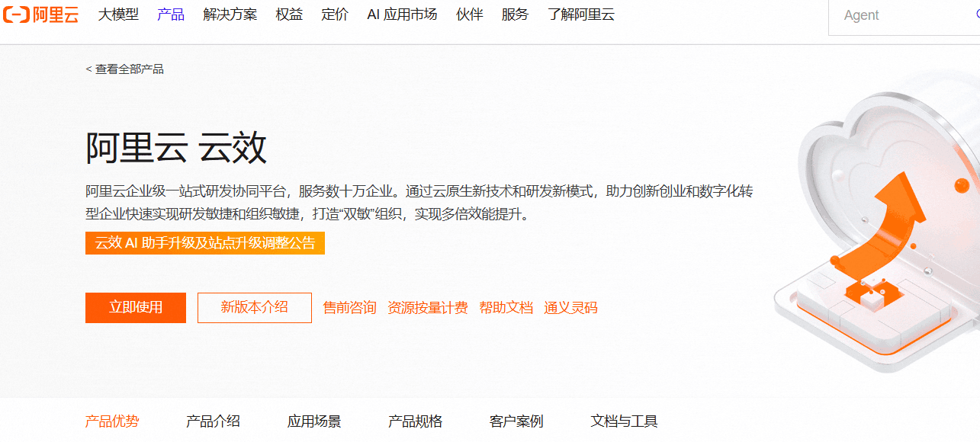
Task: Switch to the 产品规格 tab
Action: [415, 421]
